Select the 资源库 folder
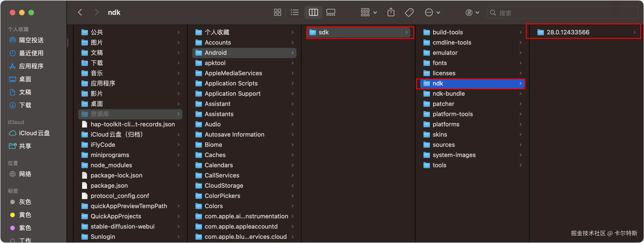The width and height of the screenshot is (644, 243). pos(130,114)
